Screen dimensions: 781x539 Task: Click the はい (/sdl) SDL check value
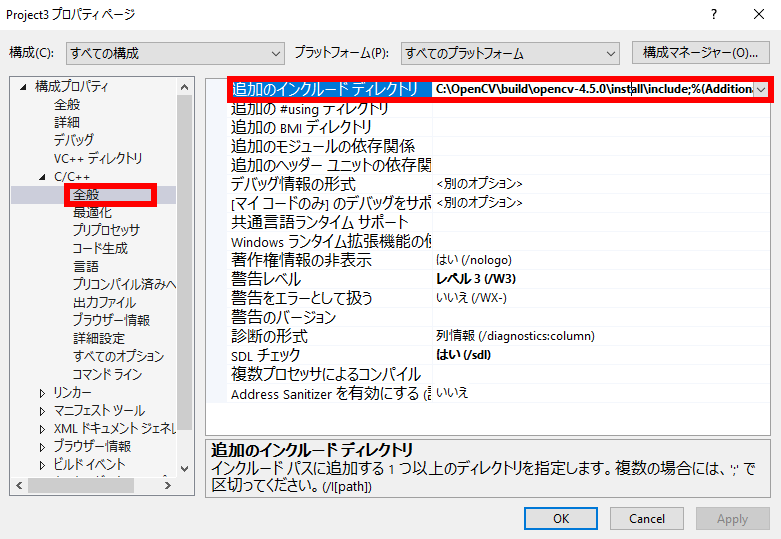463,355
